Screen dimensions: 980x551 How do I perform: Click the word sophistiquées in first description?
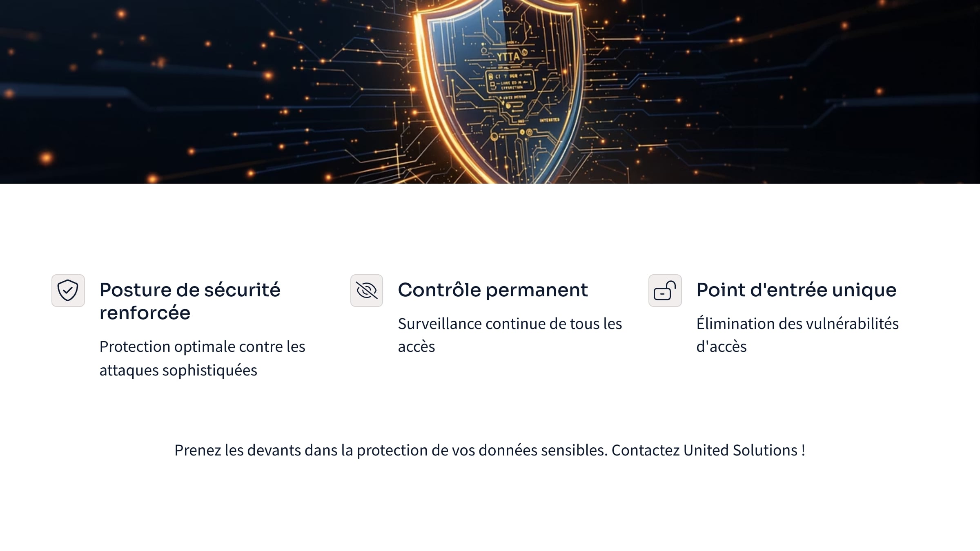(x=210, y=371)
